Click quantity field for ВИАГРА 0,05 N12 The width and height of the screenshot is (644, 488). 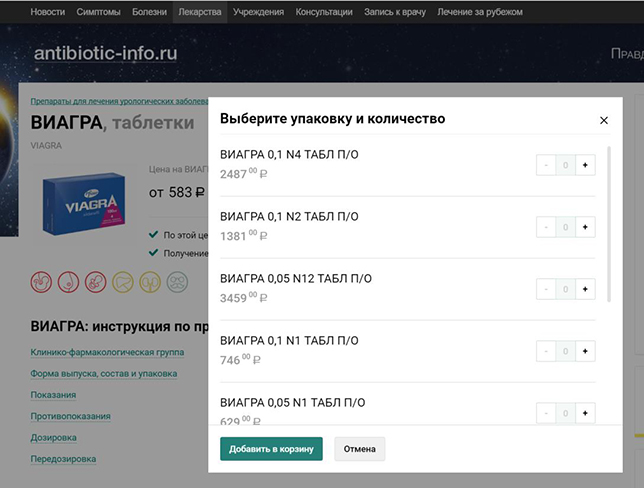(x=566, y=289)
